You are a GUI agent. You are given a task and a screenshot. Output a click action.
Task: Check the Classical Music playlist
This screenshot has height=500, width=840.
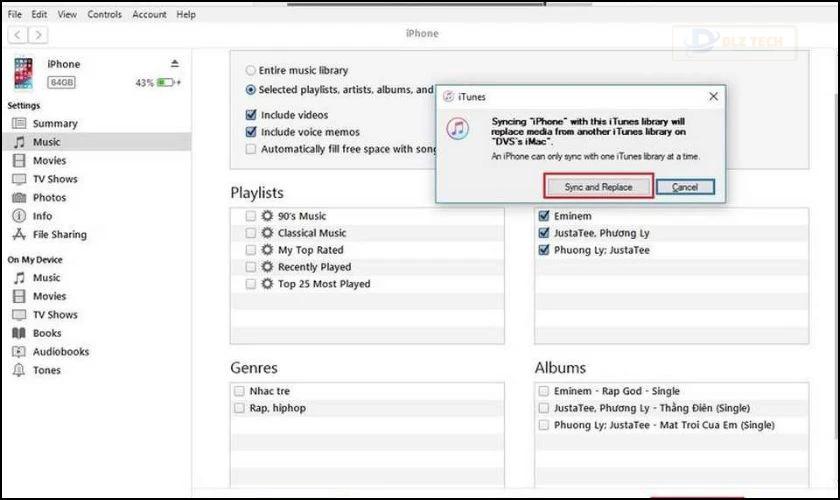[251, 233]
